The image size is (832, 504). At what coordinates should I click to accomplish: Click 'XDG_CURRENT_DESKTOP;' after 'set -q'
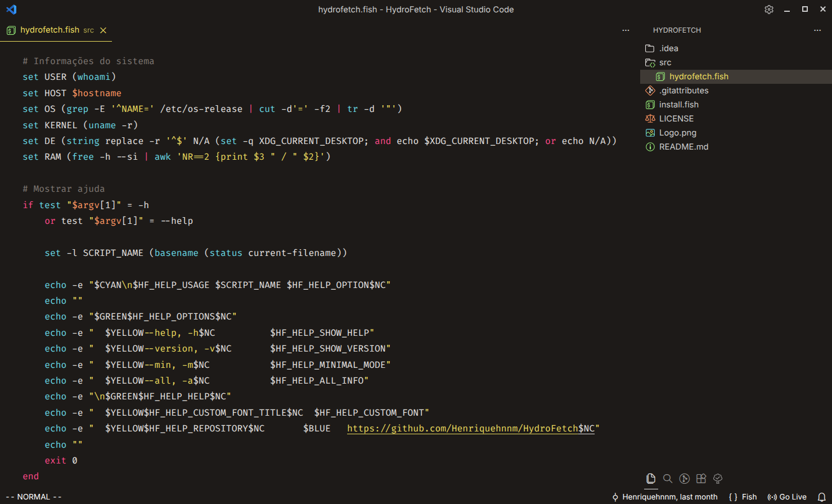314,141
